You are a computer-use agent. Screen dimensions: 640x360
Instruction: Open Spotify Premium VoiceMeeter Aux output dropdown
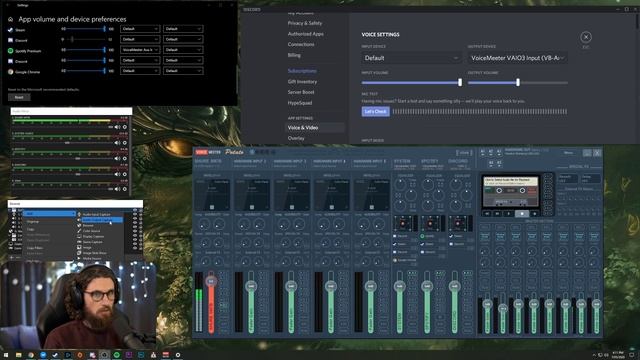tap(140, 50)
